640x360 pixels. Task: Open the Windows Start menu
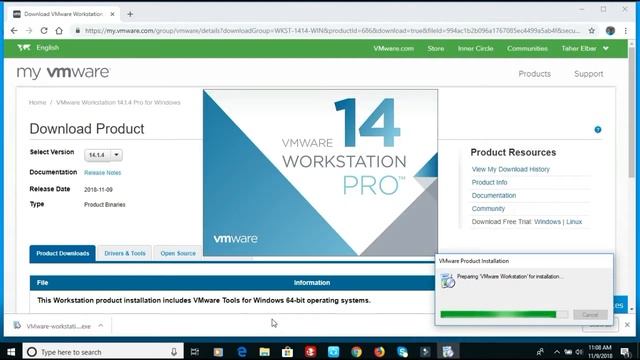pyautogui.click(x=11, y=352)
